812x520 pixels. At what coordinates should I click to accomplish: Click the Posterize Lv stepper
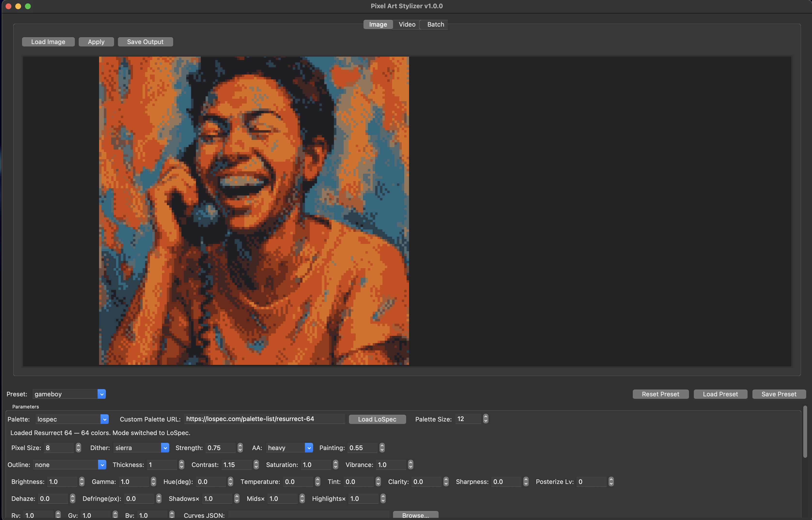tap(611, 482)
